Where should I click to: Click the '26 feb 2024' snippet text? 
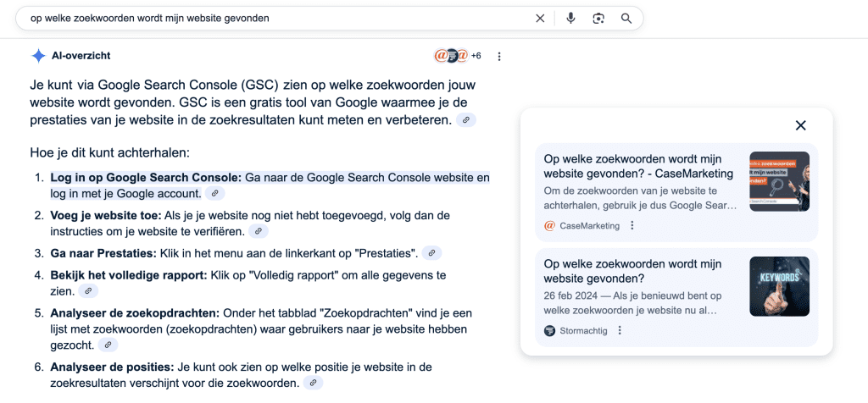coord(631,303)
